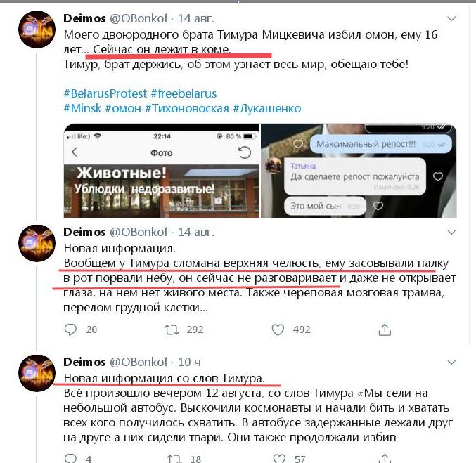Retweet the post with 18 retweets

[x=174, y=458]
